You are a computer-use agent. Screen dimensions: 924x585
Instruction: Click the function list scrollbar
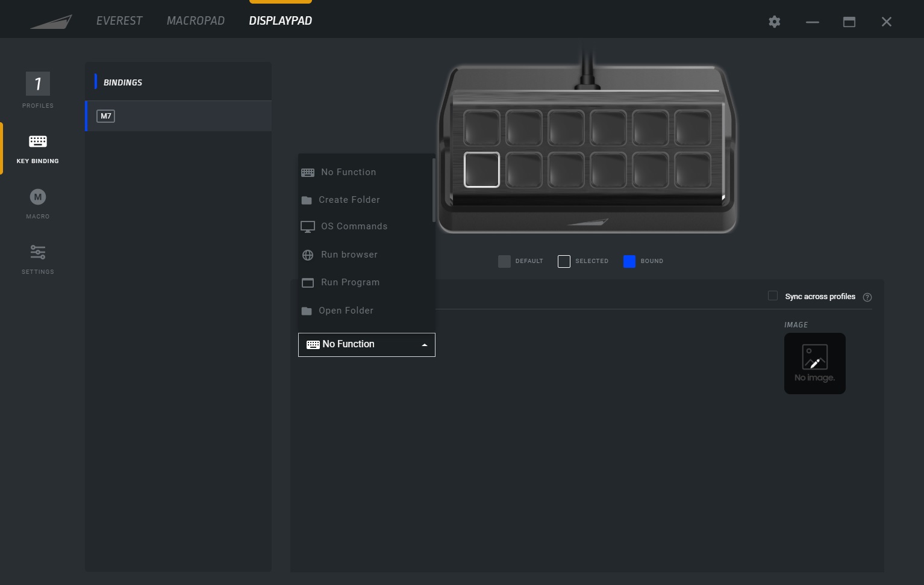coord(434,190)
